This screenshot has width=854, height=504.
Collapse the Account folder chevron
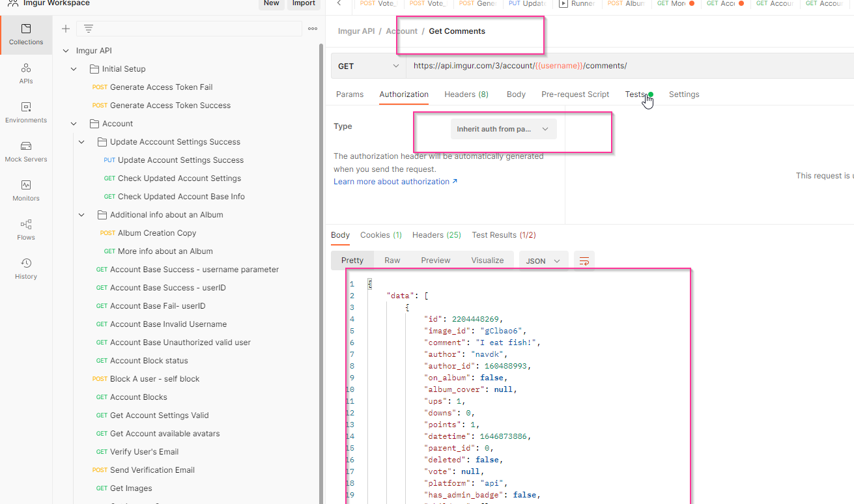click(74, 124)
